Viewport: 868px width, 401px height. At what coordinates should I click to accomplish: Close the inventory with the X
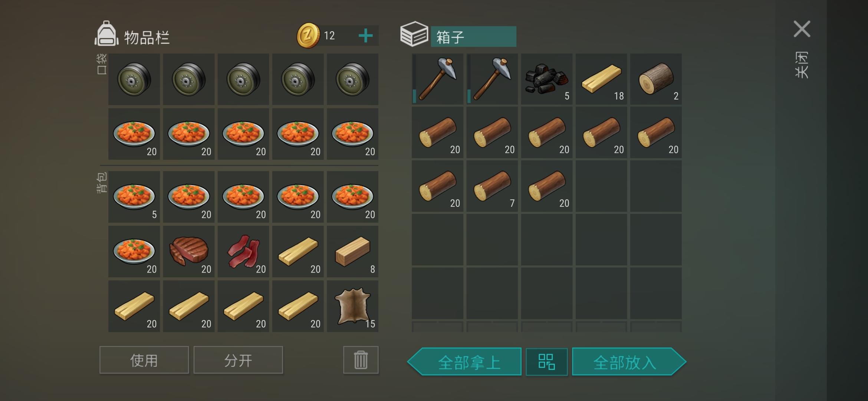pyautogui.click(x=802, y=29)
